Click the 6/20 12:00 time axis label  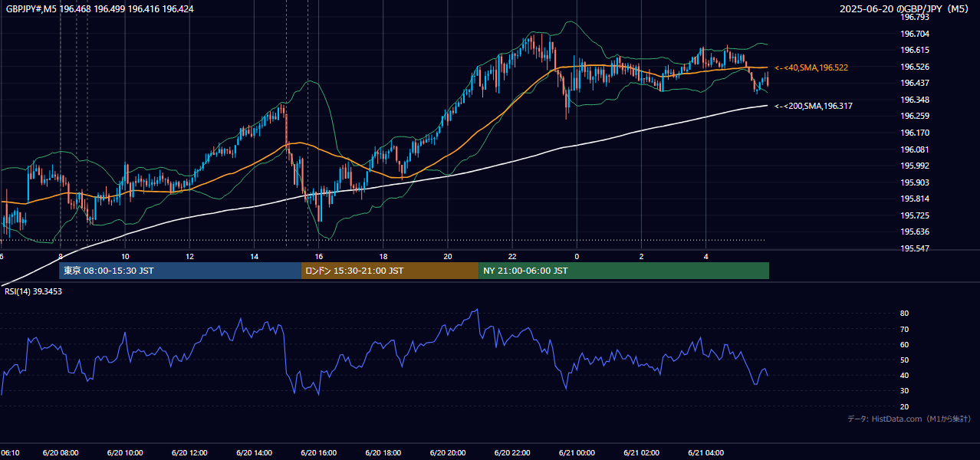(189, 453)
